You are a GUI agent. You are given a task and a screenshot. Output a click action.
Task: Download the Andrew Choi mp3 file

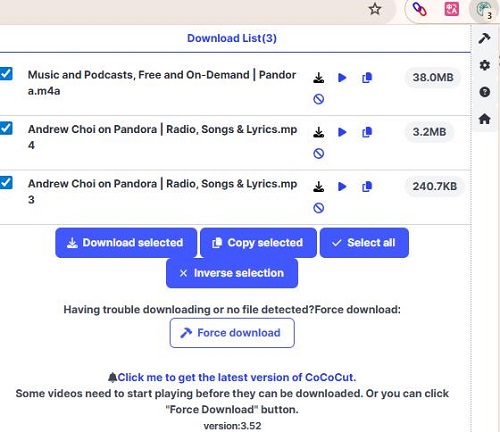click(319, 187)
